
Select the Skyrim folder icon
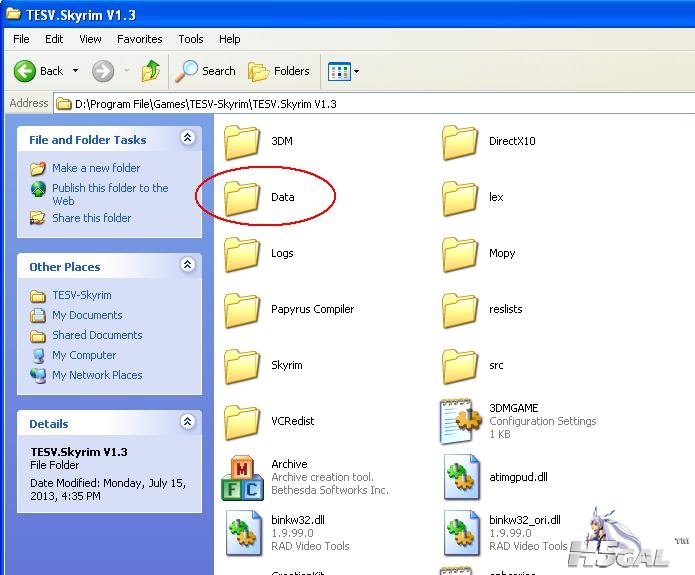242,366
